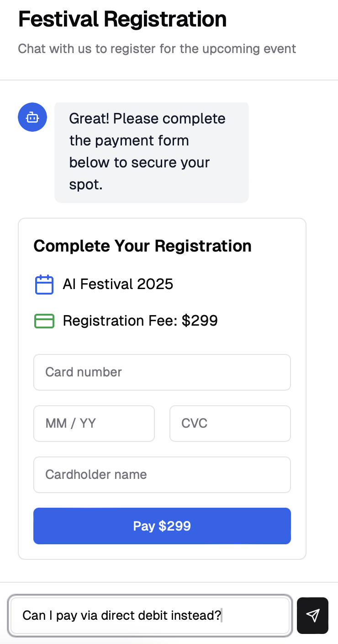Screen dimensions: 338x644
Task: Click the 'Chat with us to register' subtitle
Action: point(157,48)
